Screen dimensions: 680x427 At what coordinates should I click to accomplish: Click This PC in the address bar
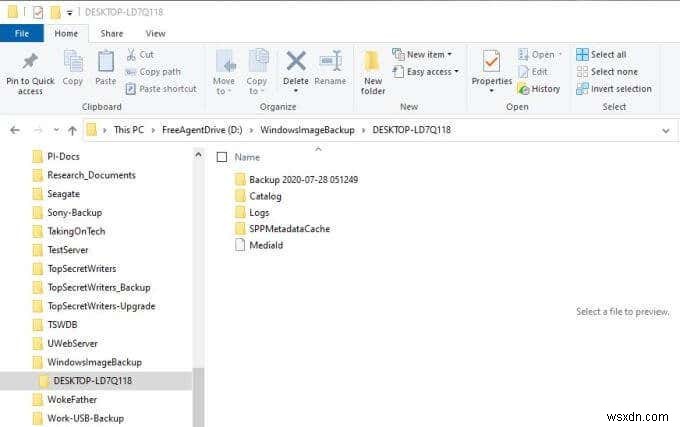[129, 130]
